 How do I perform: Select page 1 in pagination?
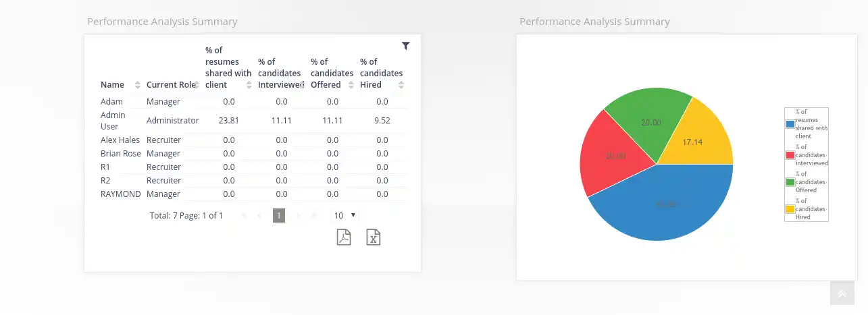(279, 215)
